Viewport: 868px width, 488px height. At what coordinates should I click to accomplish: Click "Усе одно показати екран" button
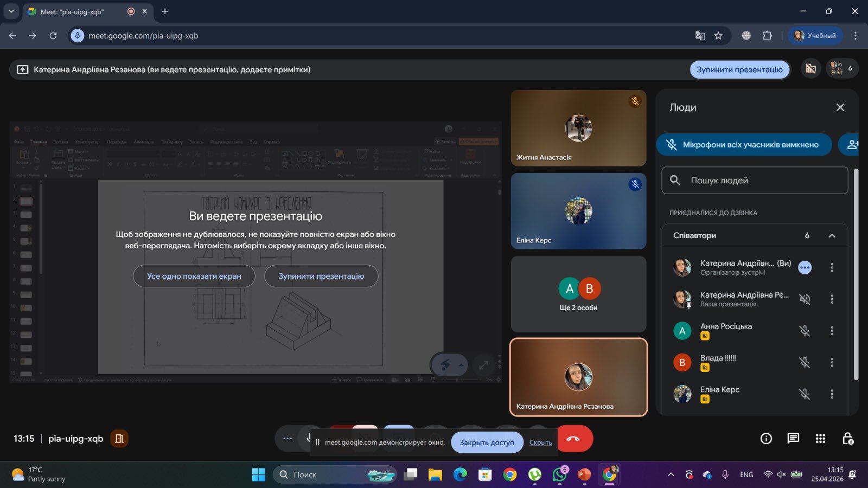point(194,276)
